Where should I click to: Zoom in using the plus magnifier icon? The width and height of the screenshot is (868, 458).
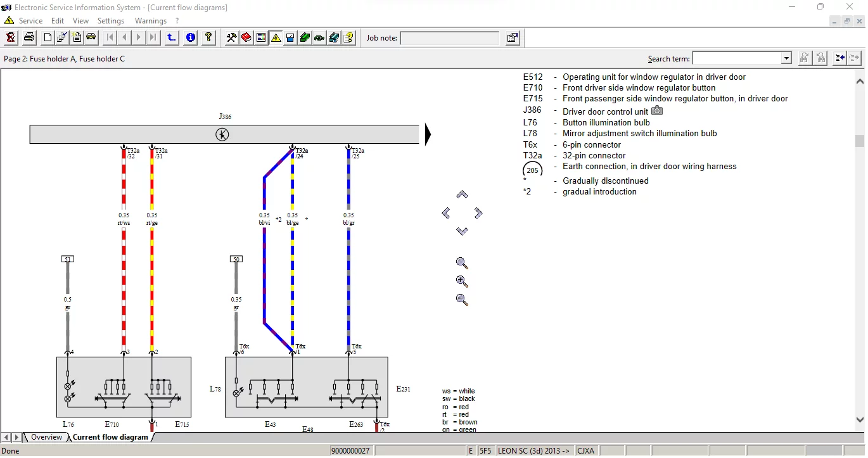click(x=462, y=281)
